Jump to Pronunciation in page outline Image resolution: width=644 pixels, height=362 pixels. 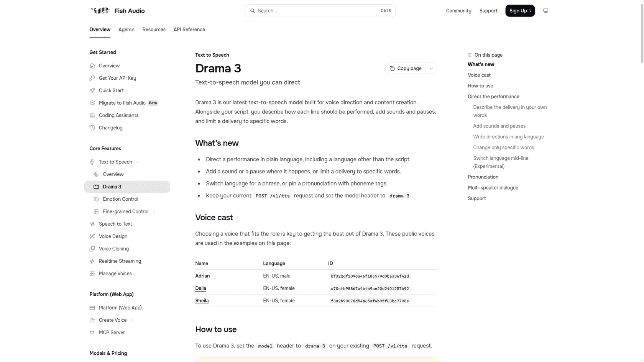pos(483,177)
